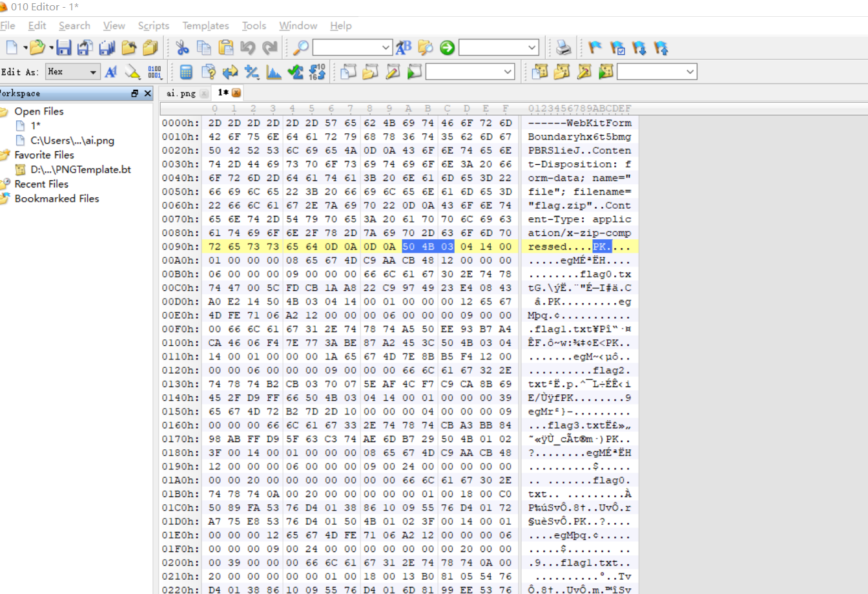The height and width of the screenshot is (594, 868).
Task: Open the Tools menu
Action: click(x=254, y=26)
